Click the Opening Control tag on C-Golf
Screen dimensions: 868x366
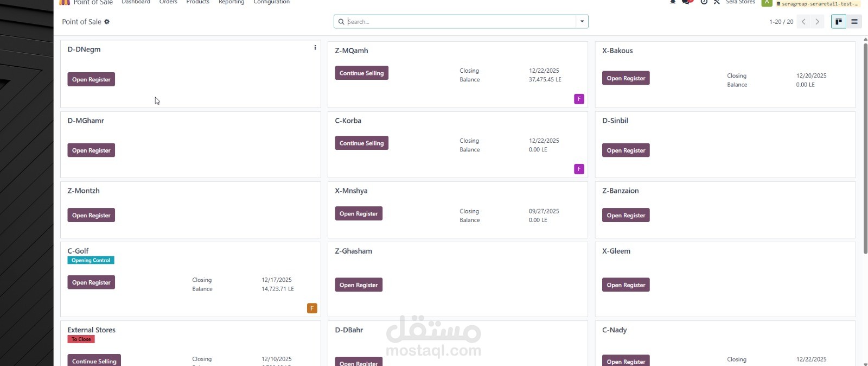click(91, 260)
